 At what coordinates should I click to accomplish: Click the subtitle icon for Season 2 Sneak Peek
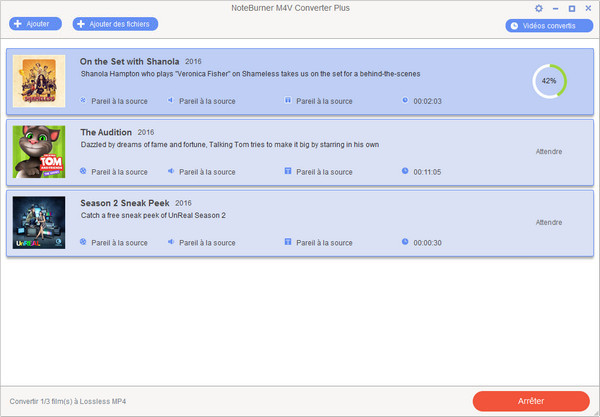coord(288,242)
